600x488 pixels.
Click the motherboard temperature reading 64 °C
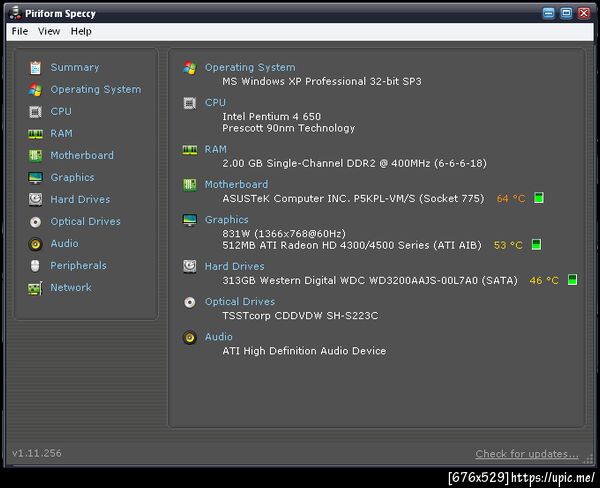511,199
